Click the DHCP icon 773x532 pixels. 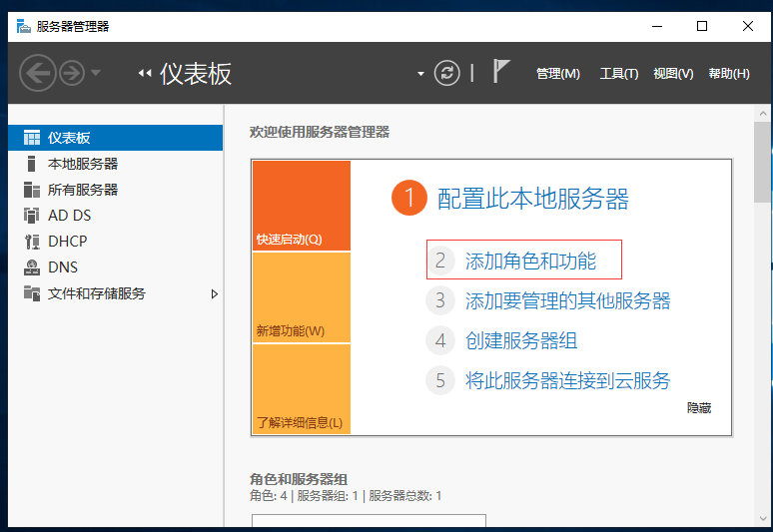[32, 242]
